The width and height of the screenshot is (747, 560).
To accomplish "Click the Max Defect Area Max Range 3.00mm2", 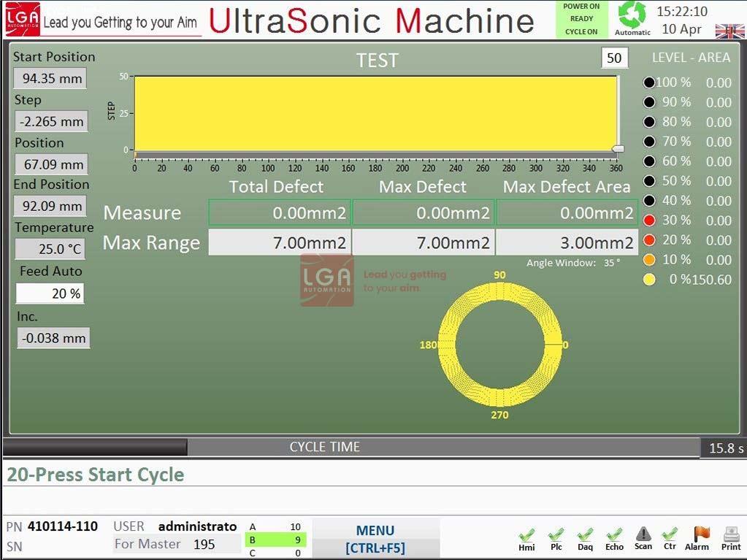I will [567, 242].
